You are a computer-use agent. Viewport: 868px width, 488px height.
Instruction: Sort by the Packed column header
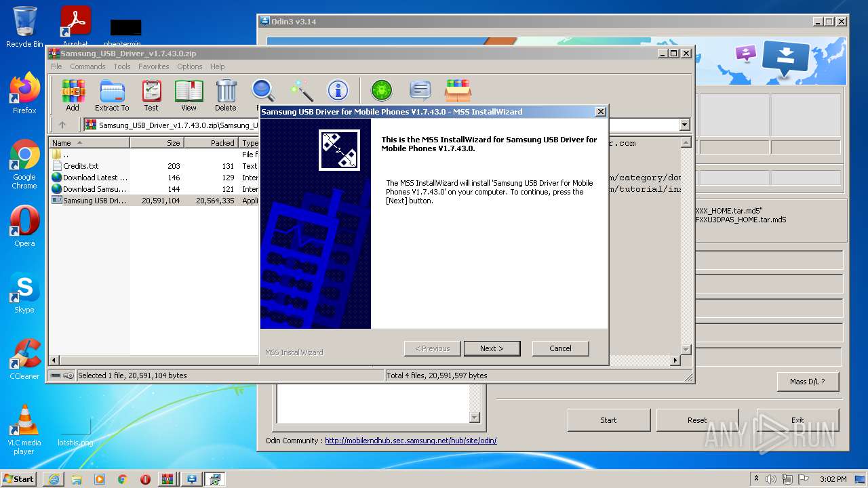(212, 143)
